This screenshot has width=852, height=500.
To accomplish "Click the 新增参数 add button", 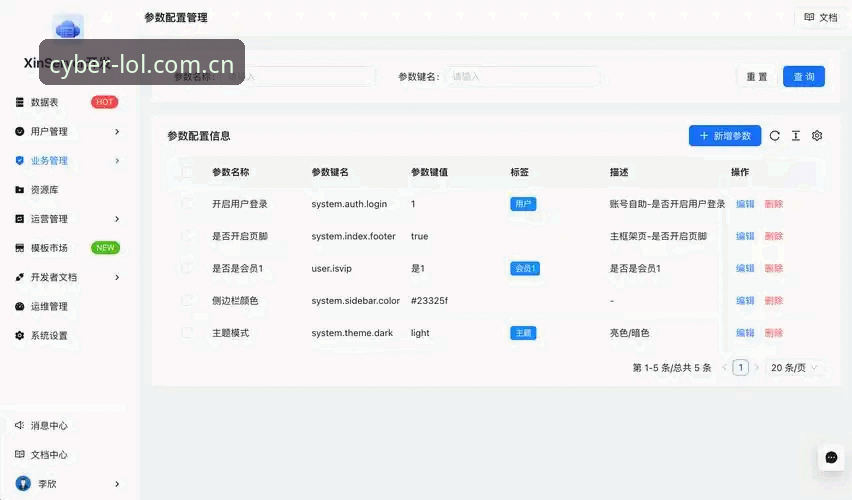I will (x=725, y=136).
